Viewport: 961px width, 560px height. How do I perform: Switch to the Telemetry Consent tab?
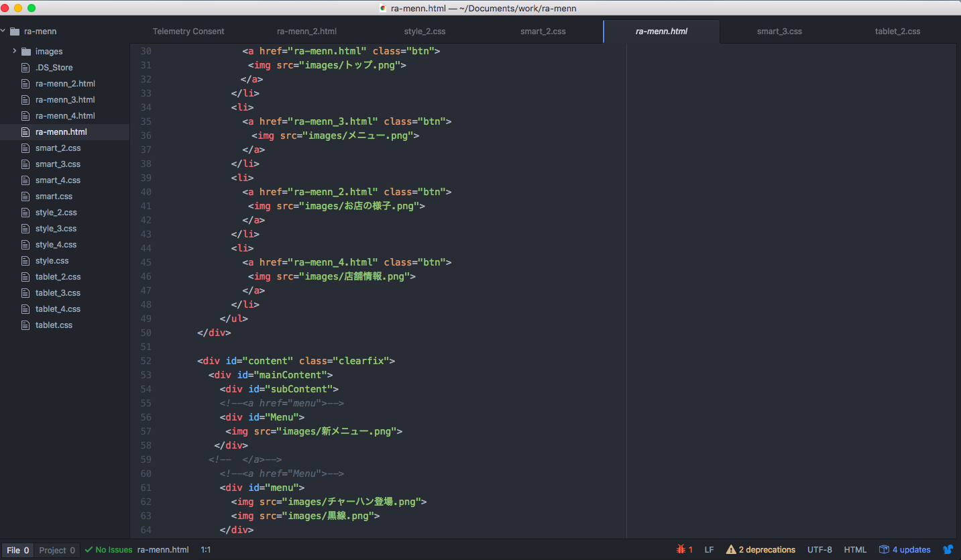coord(188,32)
